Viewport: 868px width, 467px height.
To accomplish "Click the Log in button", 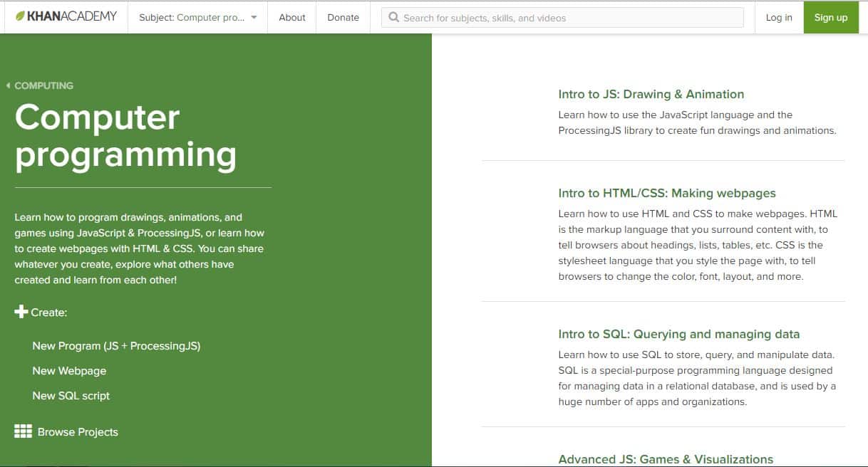I will coord(778,17).
